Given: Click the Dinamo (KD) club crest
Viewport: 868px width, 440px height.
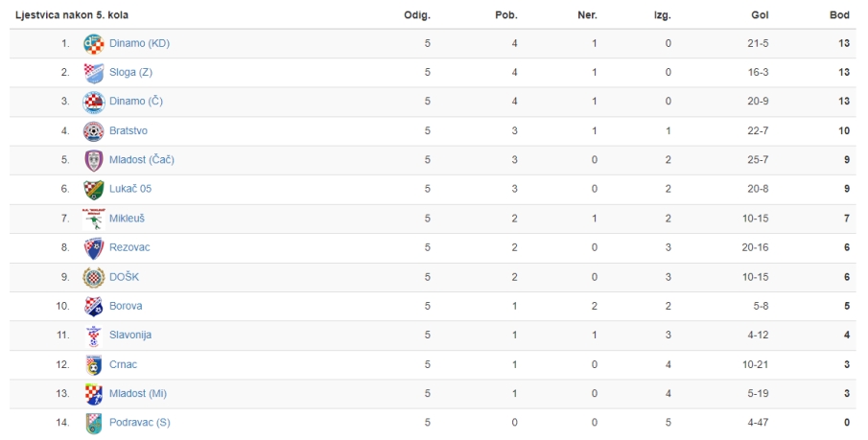Looking at the screenshot, I should (x=94, y=44).
